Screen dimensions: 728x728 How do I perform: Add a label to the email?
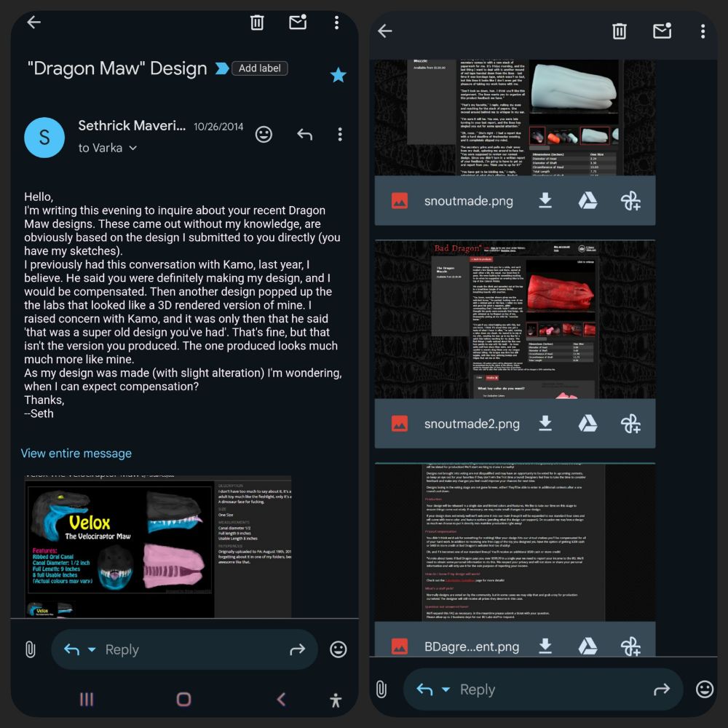[260, 68]
